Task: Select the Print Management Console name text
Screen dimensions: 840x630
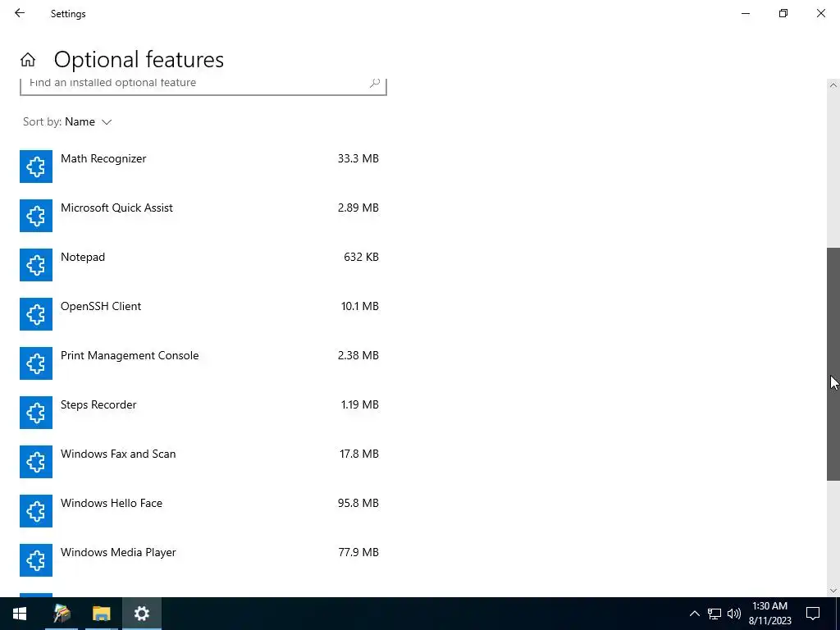Action: coord(130,356)
